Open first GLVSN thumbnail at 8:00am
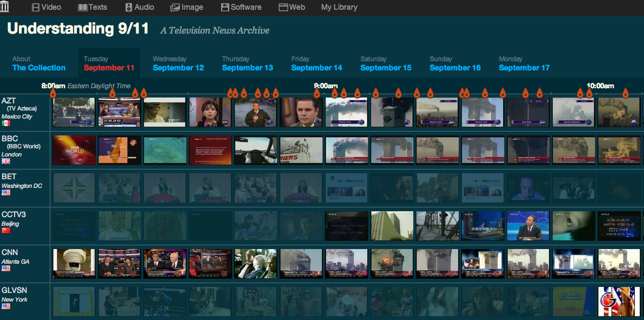This screenshot has height=320, width=644. (74, 302)
